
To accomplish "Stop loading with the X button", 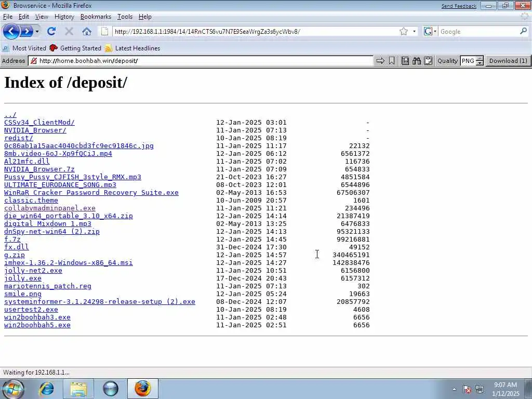I will [69, 32].
